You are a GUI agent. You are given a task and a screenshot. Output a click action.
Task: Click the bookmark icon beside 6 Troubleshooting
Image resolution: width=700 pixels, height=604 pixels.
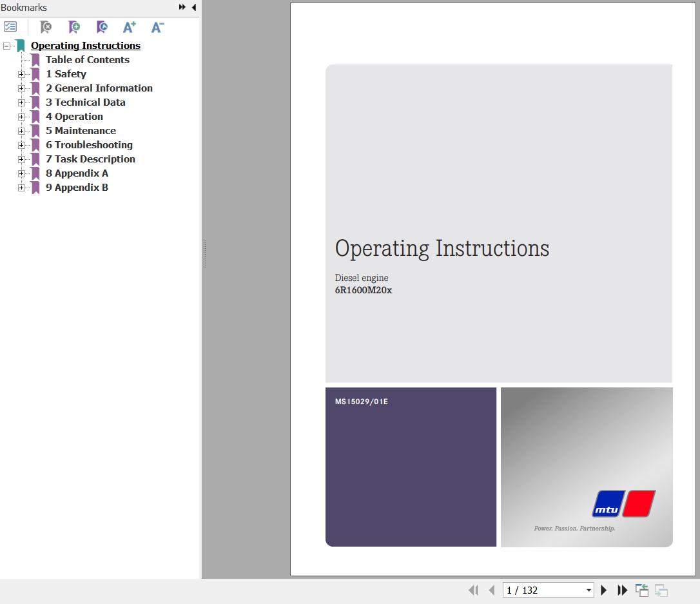pyautogui.click(x=35, y=145)
